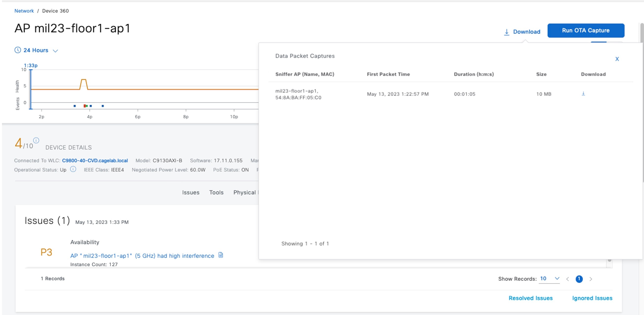View the Resolved Issues list

tap(531, 298)
